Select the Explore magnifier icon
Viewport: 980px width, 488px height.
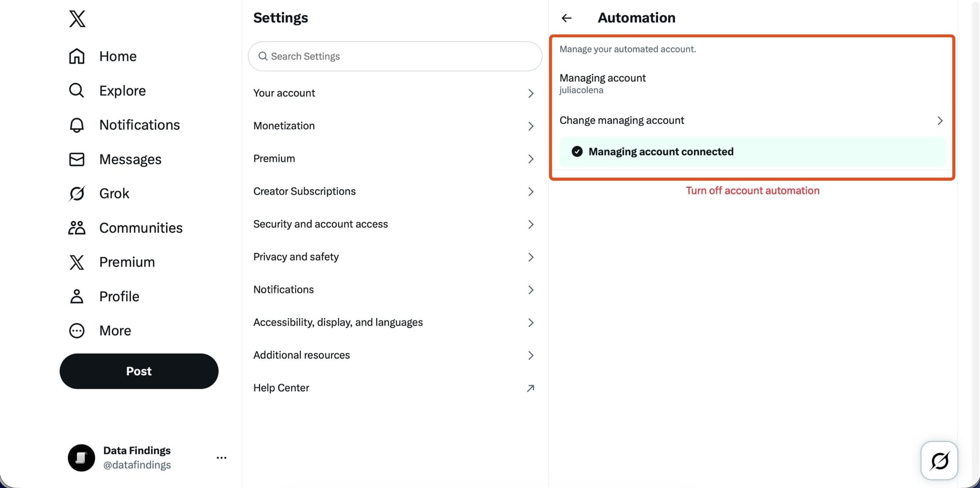click(77, 91)
